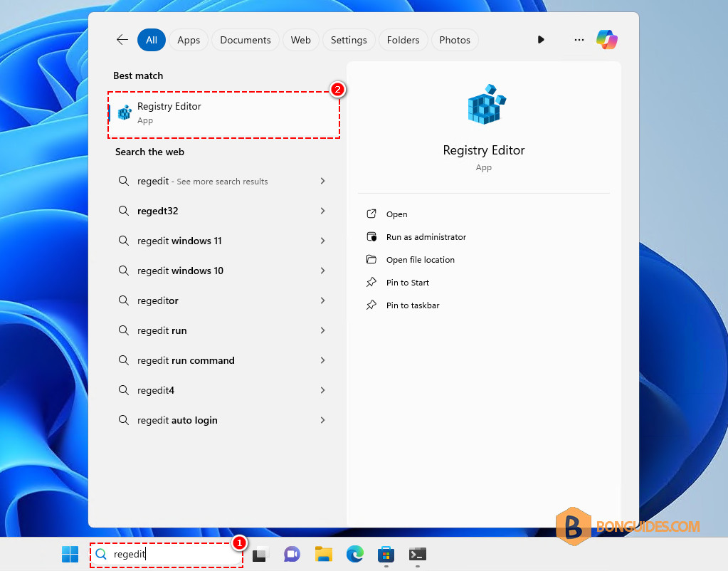Viewport: 728px width, 571px height.
Task: Click 'Registry Editor' title in preview pane
Action: point(483,150)
